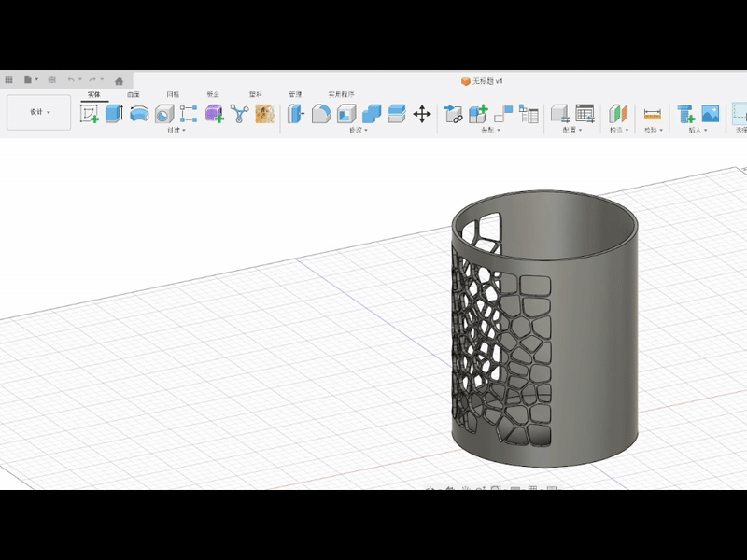
Task: Select the New Component tool
Action: (x=478, y=114)
